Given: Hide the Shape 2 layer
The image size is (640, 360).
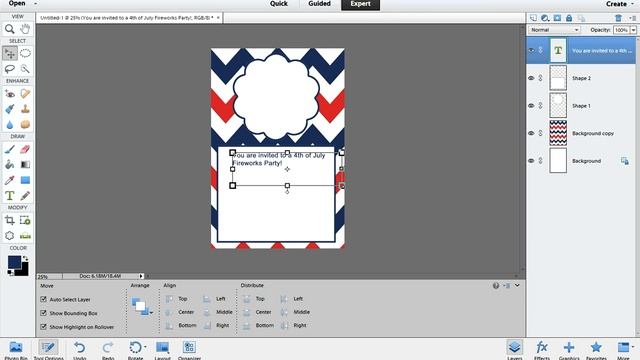Looking at the screenshot, I should pyautogui.click(x=531, y=78).
